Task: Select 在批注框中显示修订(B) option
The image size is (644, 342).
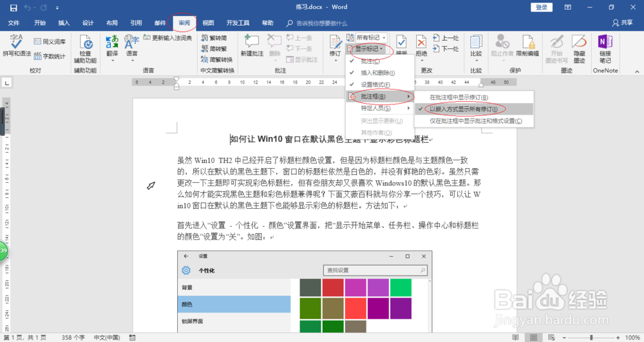Action: [x=474, y=97]
